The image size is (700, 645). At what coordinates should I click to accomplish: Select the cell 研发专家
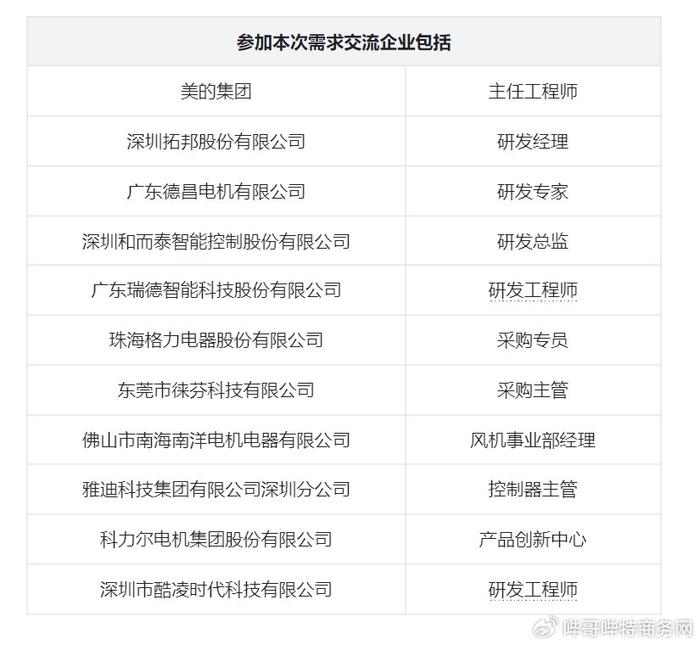tap(533, 191)
